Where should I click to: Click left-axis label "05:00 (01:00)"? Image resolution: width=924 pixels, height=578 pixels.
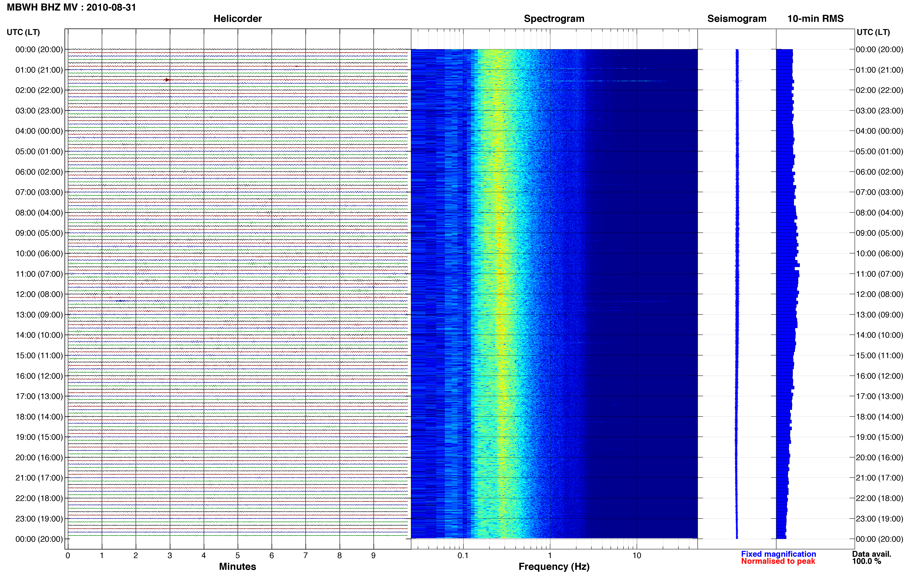point(39,151)
